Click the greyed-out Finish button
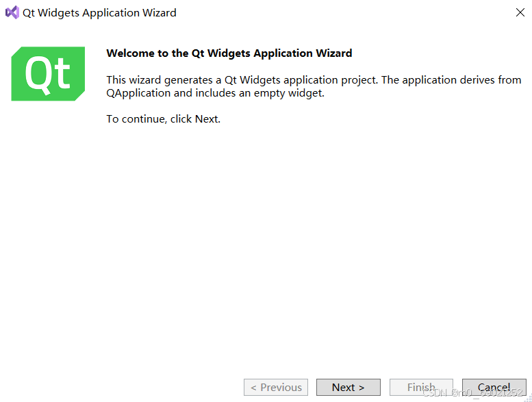 click(421, 387)
